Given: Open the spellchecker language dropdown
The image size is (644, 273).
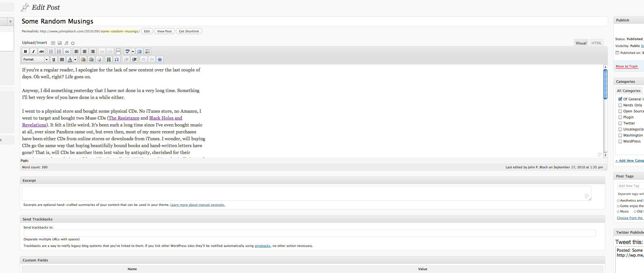Looking at the screenshot, I should click(133, 51).
